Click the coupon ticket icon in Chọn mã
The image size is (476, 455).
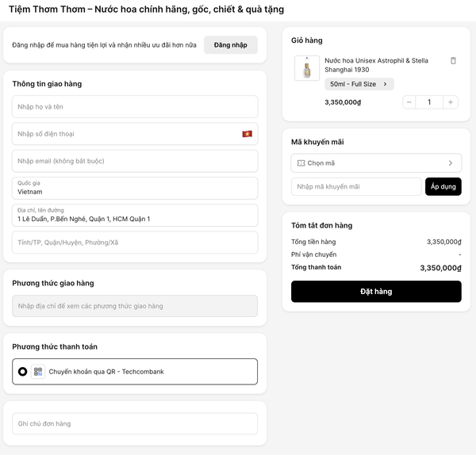tap(301, 163)
